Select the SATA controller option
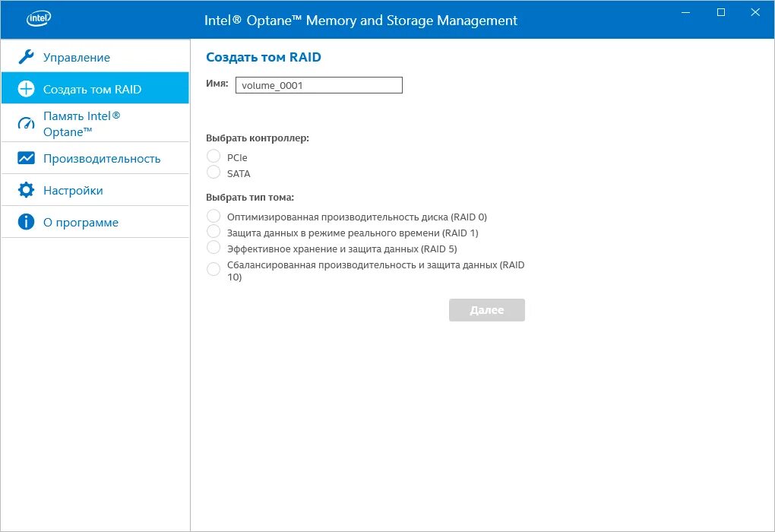The height and width of the screenshot is (532, 775). click(214, 173)
